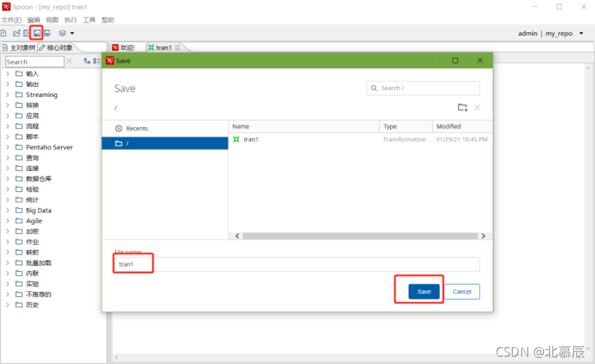The height and width of the screenshot is (364, 595).
Task: Close the Save dialog
Action: (480, 61)
